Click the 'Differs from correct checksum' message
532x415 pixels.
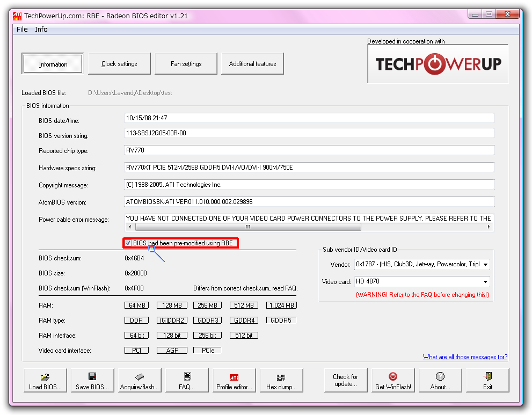[x=245, y=288]
